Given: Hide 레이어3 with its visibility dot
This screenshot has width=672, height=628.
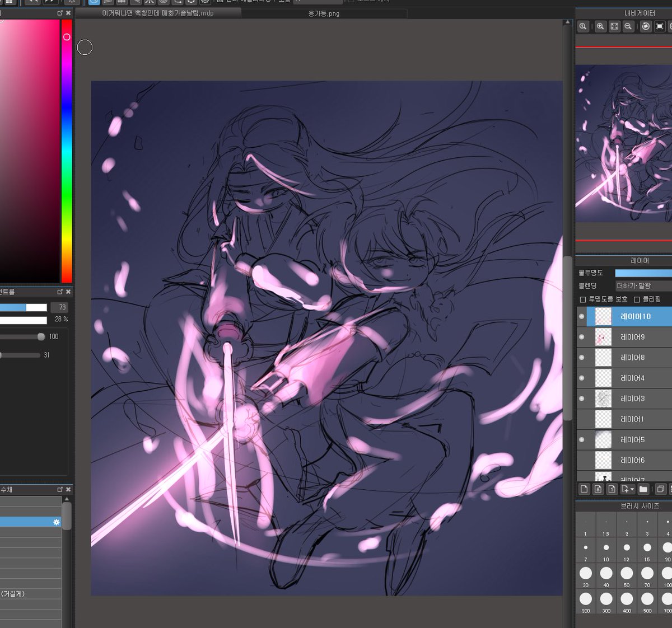Looking at the screenshot, I should pos(581,399).
